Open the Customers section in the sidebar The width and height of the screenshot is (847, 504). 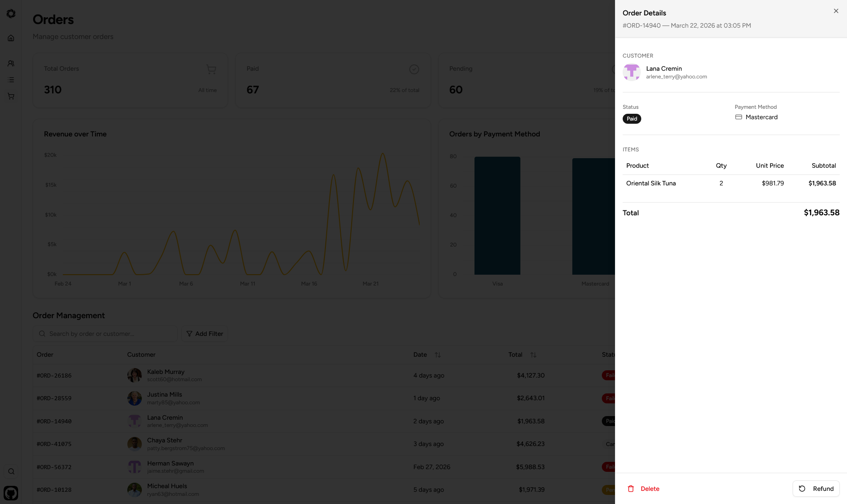click(11, 63)
